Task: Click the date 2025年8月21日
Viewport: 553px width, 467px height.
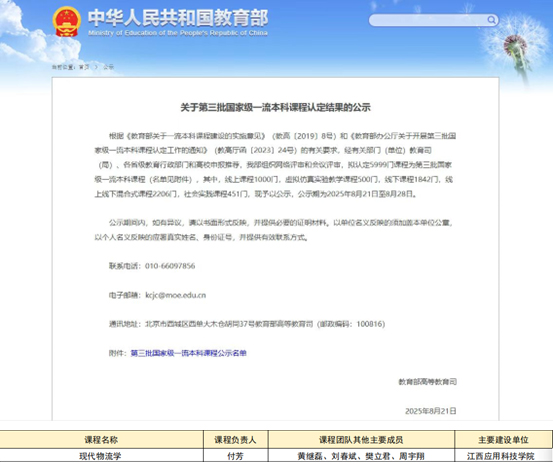Action: click(431, 411)
